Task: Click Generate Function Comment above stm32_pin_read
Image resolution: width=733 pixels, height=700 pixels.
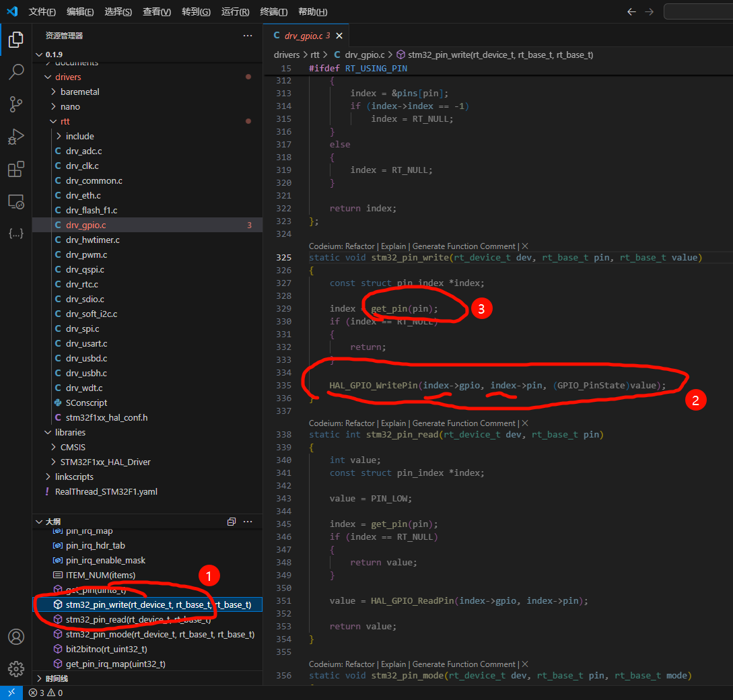Action: click(464, 423)
